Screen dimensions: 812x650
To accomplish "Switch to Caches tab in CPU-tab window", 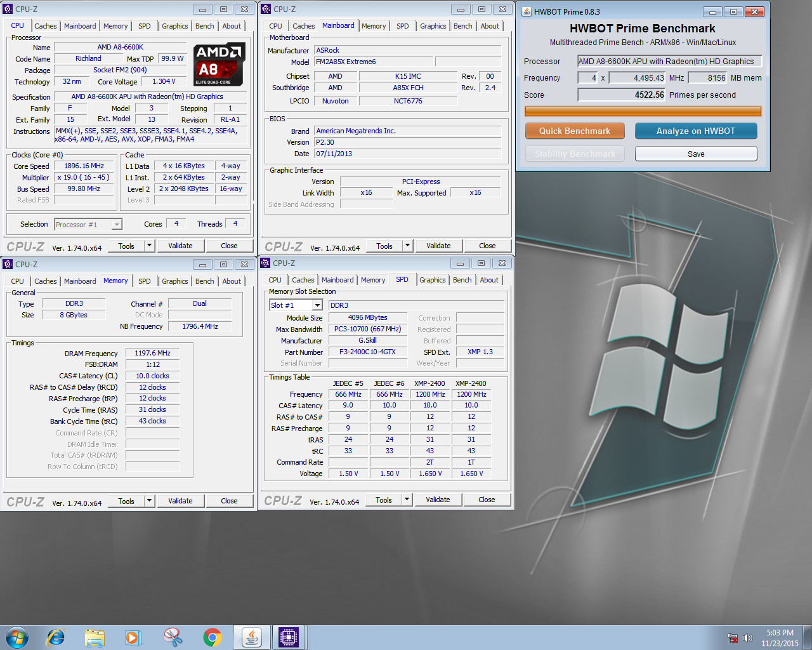I will coord(46,26).
